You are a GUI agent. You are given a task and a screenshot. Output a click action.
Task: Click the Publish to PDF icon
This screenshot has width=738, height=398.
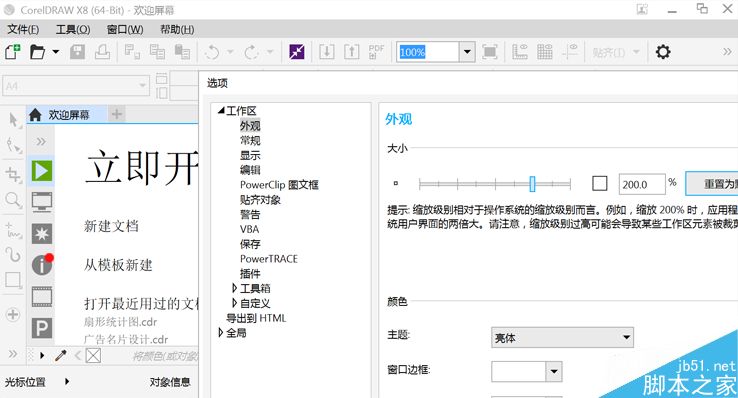[x=376, y=52]
